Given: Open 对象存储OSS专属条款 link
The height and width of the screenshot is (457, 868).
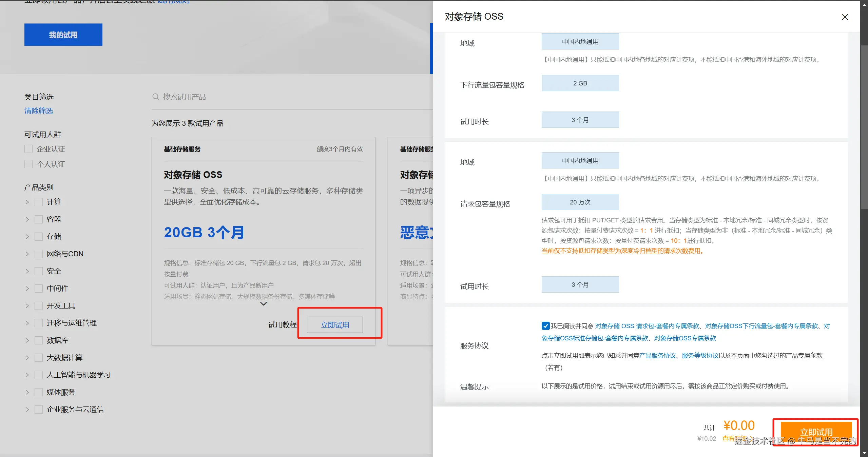Looking at the screenshot, I should click(685, 338).
